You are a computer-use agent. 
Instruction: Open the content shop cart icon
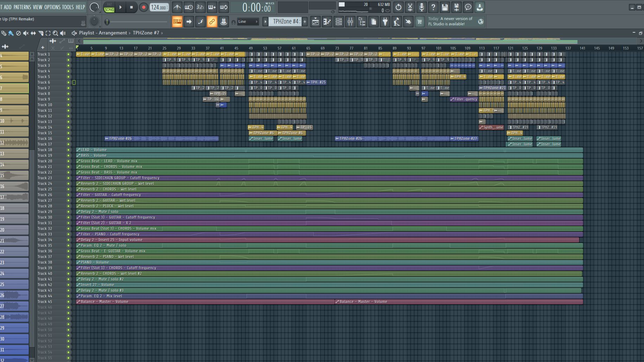pos(420,22)
